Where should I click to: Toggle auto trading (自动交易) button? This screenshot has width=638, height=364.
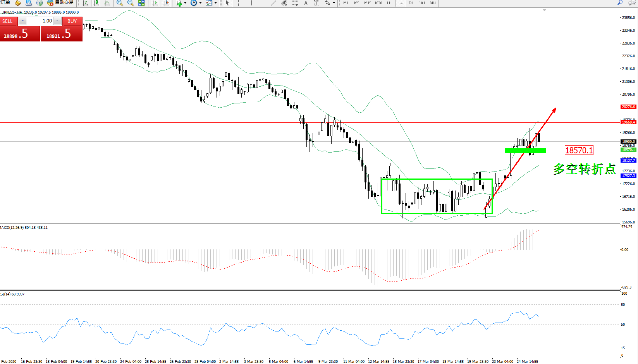tap(60, 3)
